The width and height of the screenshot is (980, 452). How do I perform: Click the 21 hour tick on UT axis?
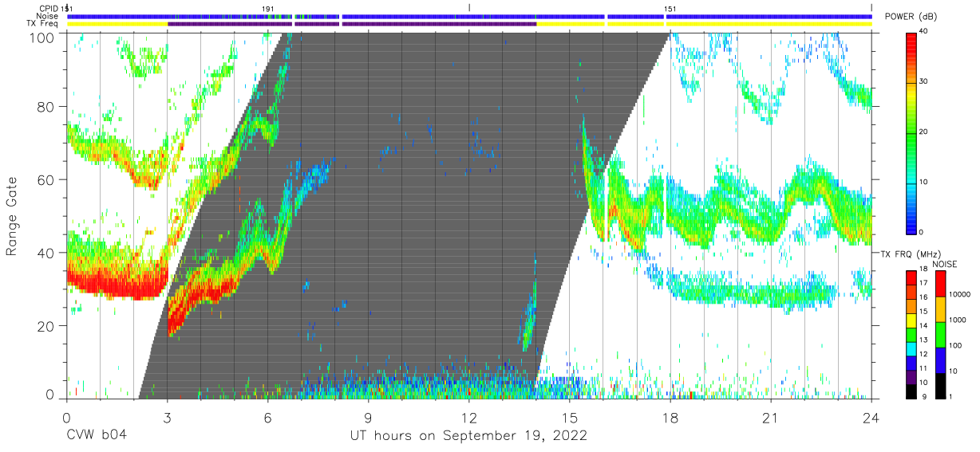pos(771,417)
